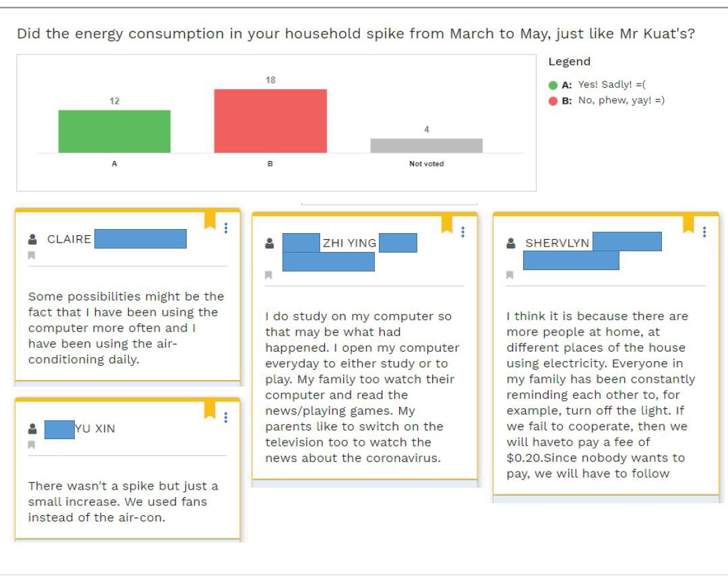Open the three-dot menu on CLAIRE's post
The height and width of the screenshot is (582, 728).
(226, 229)
